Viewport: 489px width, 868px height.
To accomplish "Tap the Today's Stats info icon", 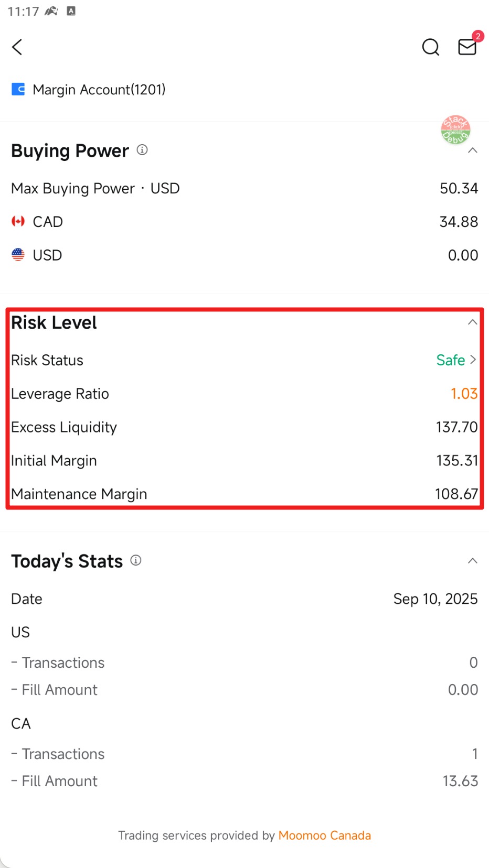I will tap(136, 561).
